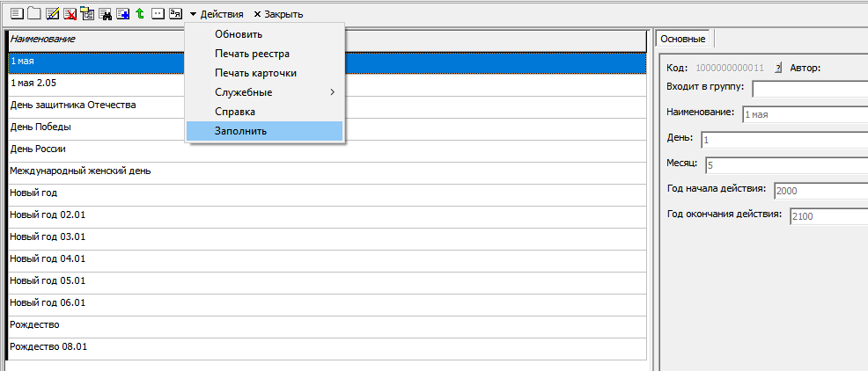Click the small question button beside Код
This screenshot has height=371, width=868.
tap(777, 68)
